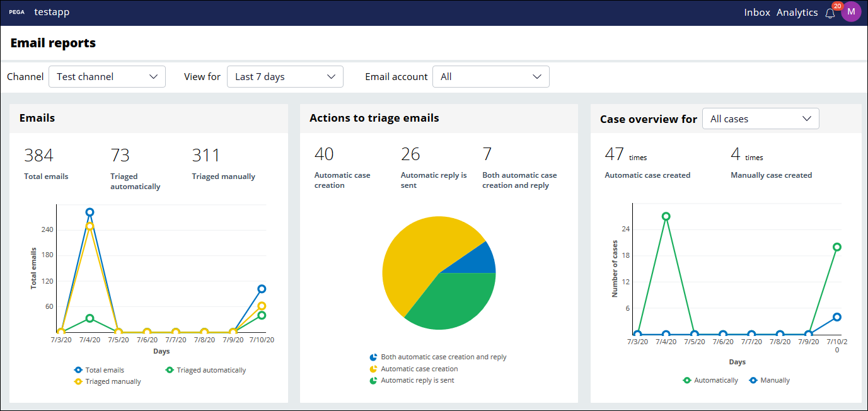Viewport: 868px width, 411px height.
Task: Click the PEGA logo in header
Action: click(16, 13)
